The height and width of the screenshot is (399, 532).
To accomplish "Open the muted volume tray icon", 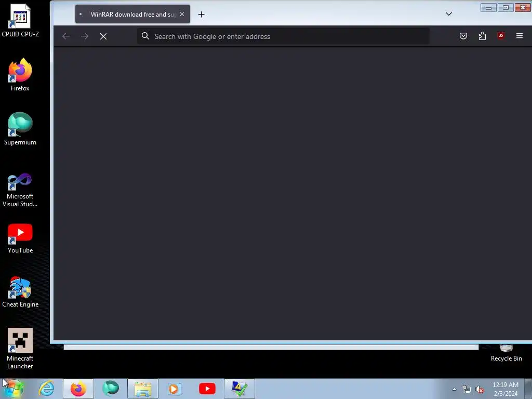I will coord(480,390).
